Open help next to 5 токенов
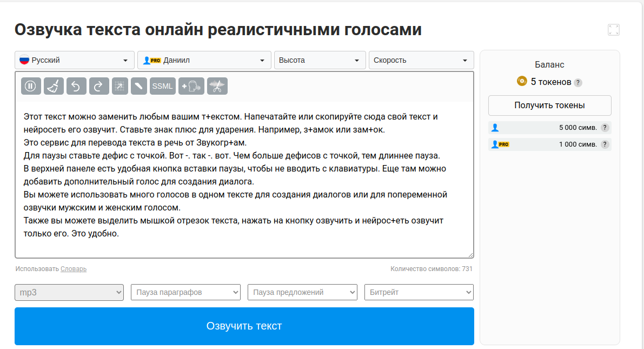The image size is (644, 349). [x=578, y=82]
